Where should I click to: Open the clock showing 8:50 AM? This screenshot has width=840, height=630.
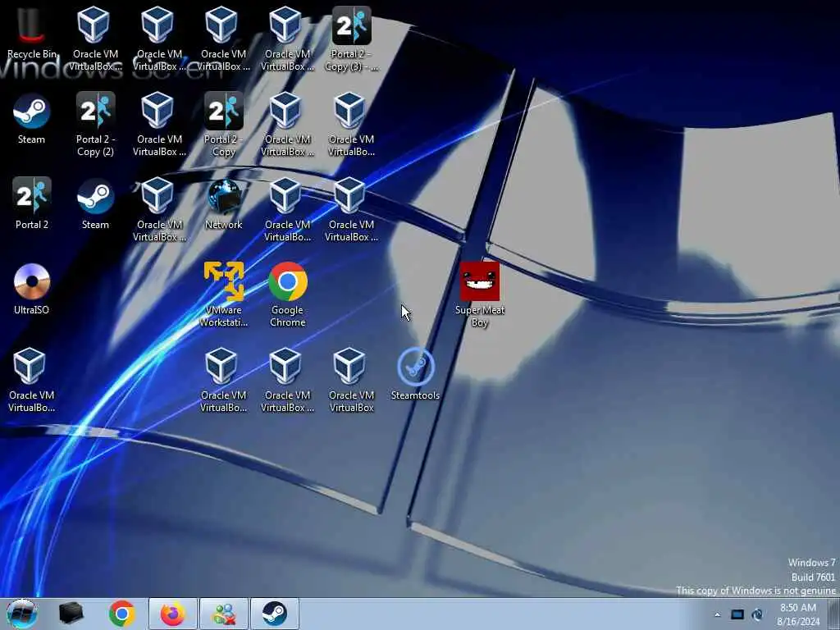point(797,614)
